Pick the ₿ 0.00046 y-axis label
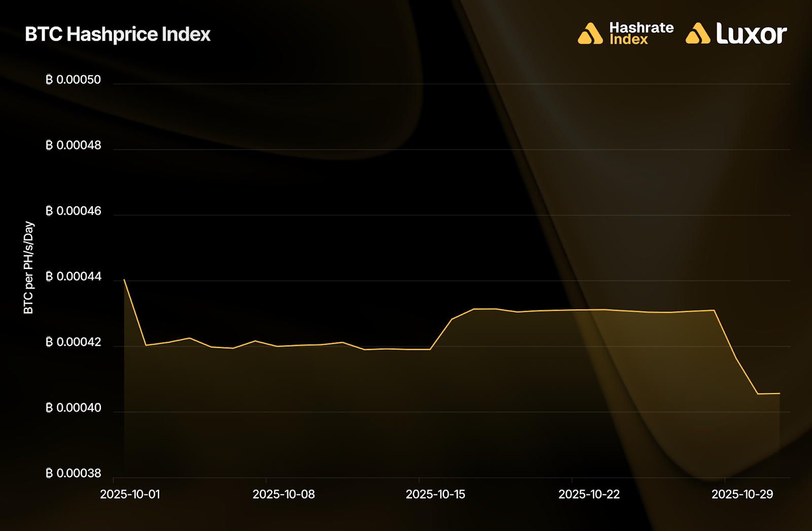Viewport: 812px width, 531px height. [x=74, y=211]
